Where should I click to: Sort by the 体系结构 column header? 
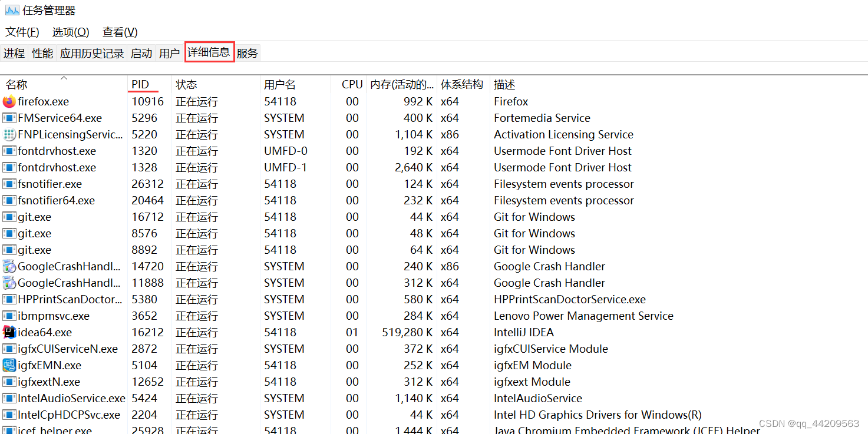point(463,84)
